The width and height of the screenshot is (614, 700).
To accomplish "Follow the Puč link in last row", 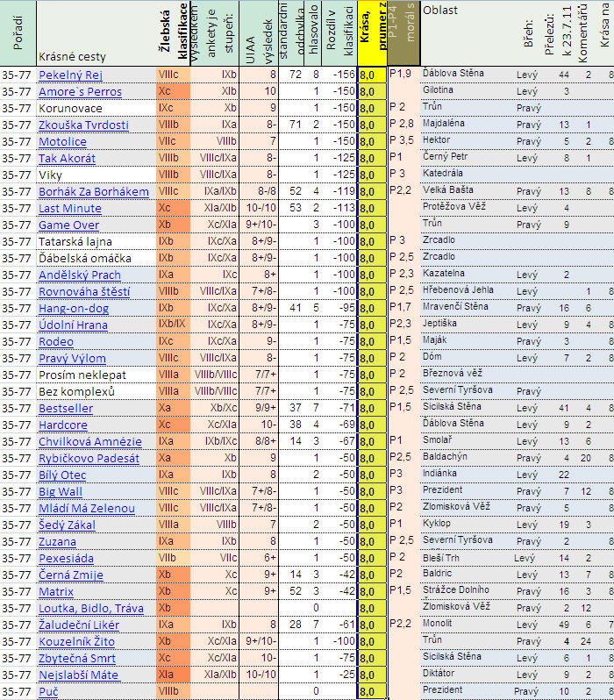I will coord(48,692).
